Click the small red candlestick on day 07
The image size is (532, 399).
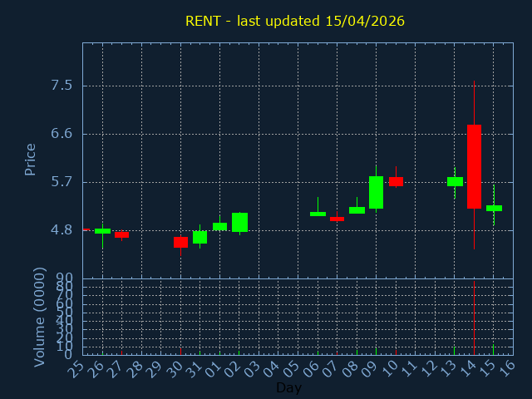pos(337,219)
